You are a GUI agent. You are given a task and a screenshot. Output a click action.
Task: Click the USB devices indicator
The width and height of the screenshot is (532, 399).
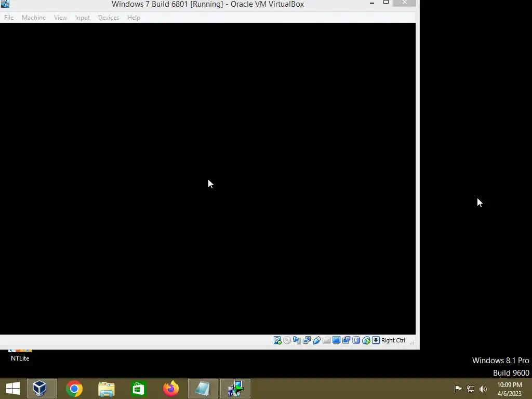pyautogui.click(x=316, y=340)
